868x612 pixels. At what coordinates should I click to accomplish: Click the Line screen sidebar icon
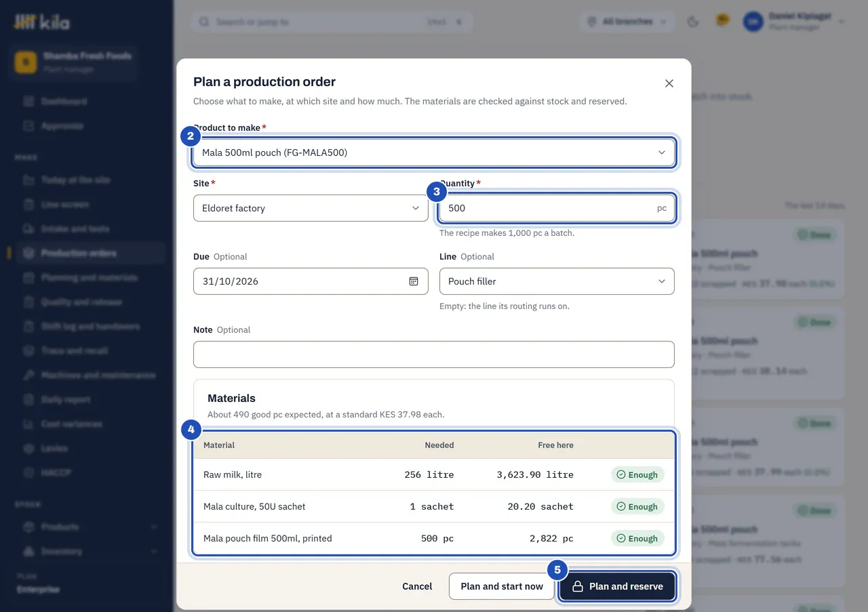pos(28,204)
